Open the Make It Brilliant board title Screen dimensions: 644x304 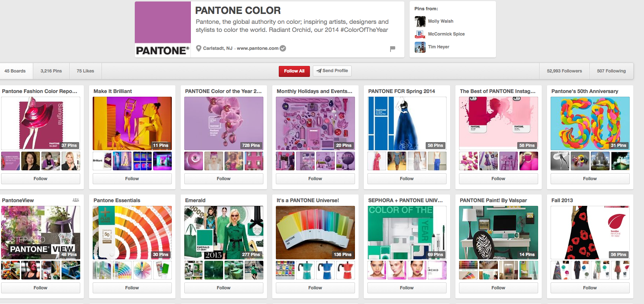pos(113,91)
